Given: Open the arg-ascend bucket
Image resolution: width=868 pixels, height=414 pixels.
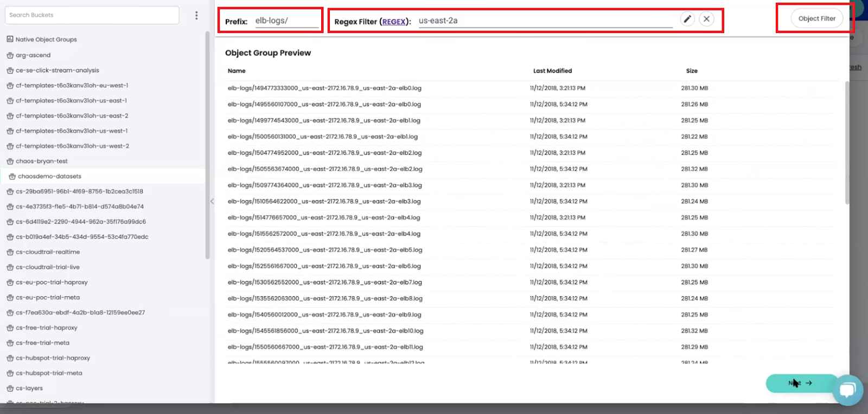Looking at the screenshot, I should tap(33, 55).
